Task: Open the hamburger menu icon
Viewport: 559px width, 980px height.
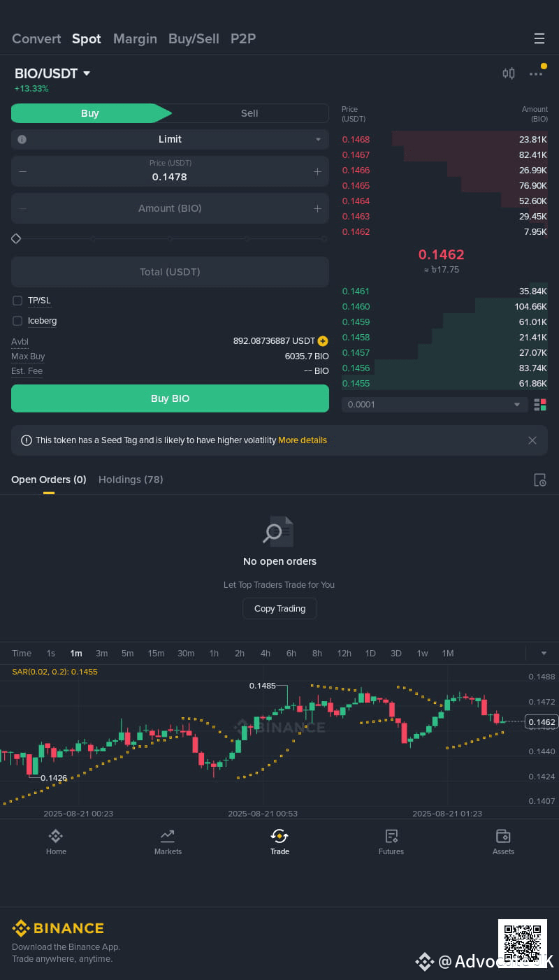Action: (539, 38)
